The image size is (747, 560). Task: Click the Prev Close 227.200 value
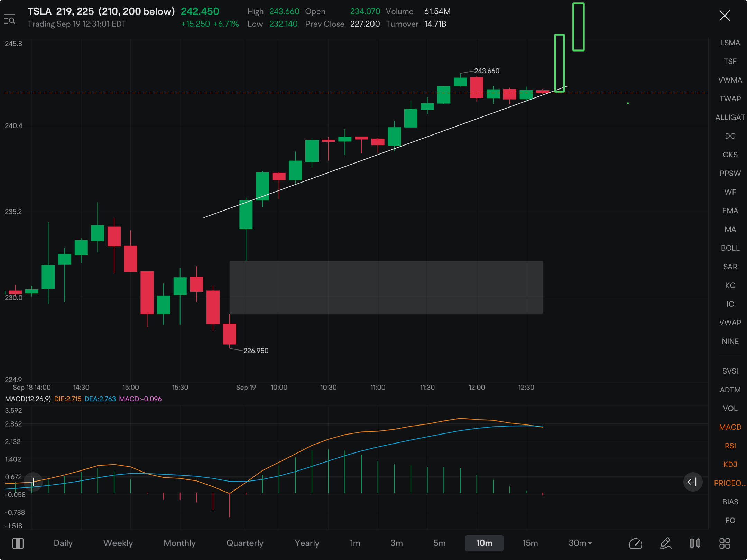[365, 24]
